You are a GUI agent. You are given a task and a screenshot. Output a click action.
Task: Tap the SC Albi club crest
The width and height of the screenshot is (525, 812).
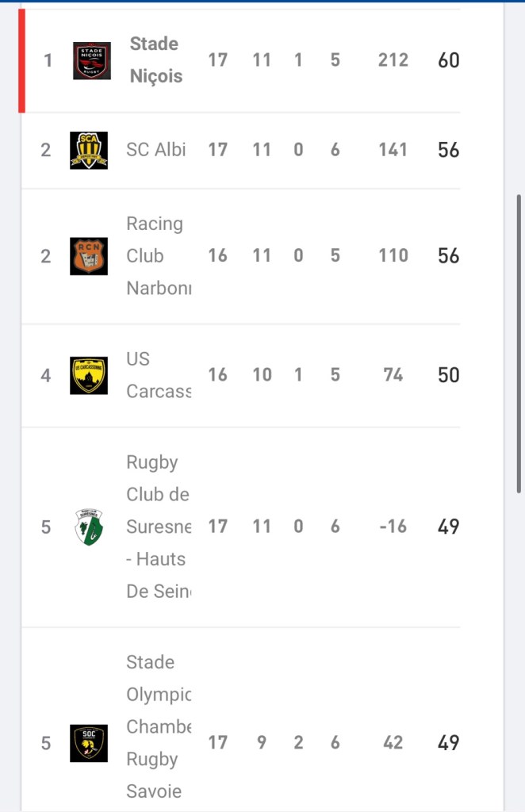(x=88, y=150)
